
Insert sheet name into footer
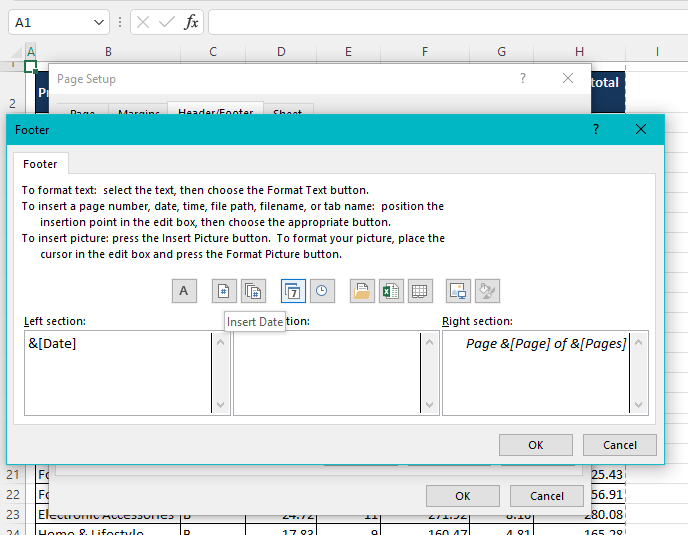pyautogui.click(x=420, y=291)
